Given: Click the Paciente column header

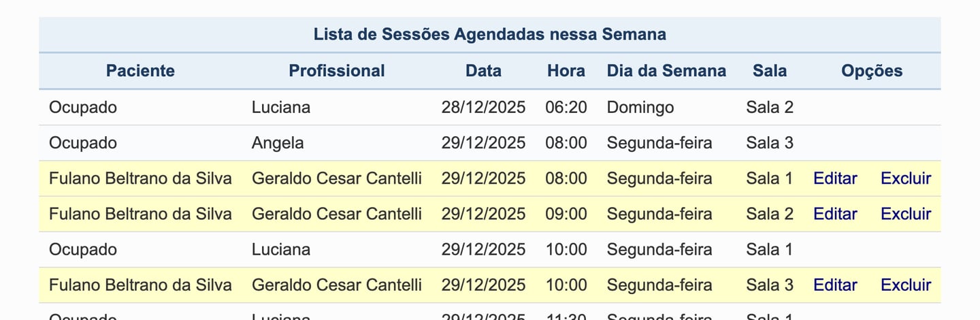Looking at the screenshot, I should click(x=140, y=71).
